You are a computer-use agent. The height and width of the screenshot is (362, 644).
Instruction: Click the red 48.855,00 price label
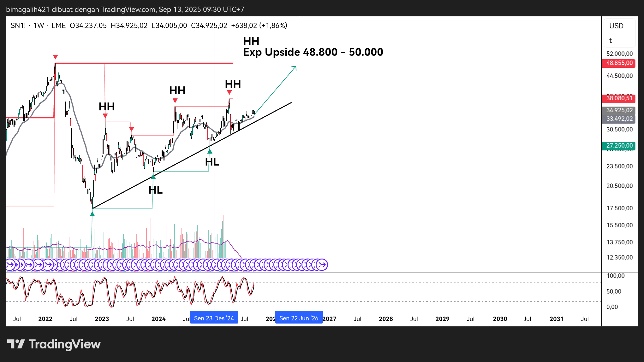click(619, 63)
